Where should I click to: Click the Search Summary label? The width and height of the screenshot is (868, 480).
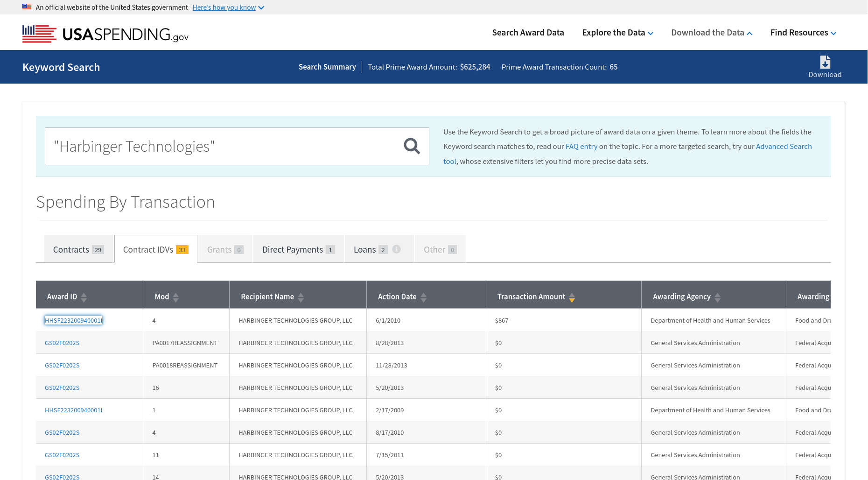327,67
